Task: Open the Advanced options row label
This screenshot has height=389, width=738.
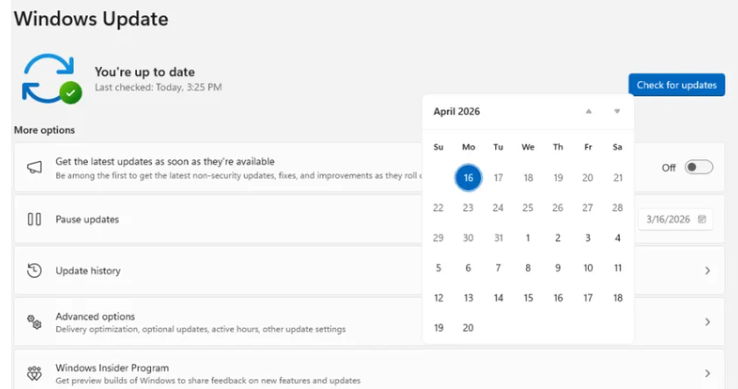Action: [95, 316]
